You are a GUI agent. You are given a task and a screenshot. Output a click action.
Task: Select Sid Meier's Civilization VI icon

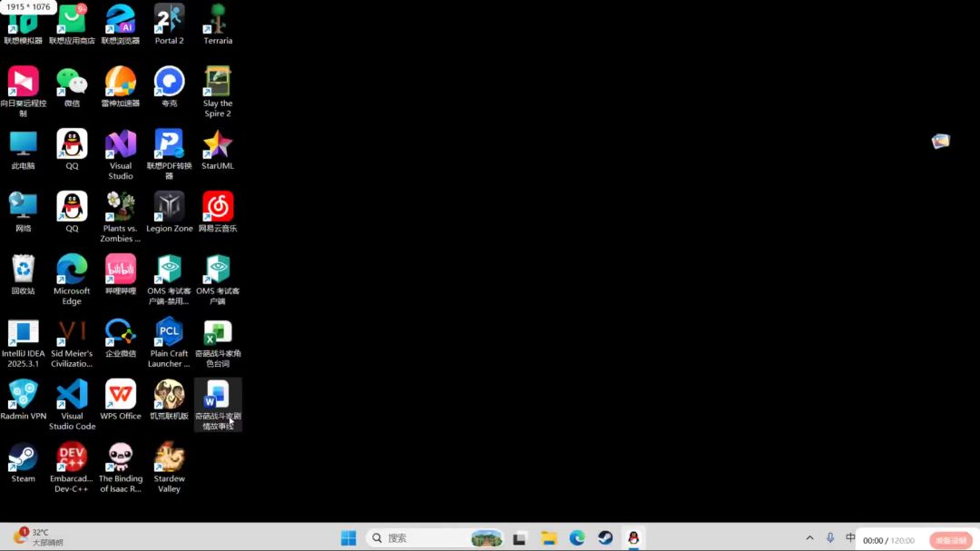tap(72, 342)
